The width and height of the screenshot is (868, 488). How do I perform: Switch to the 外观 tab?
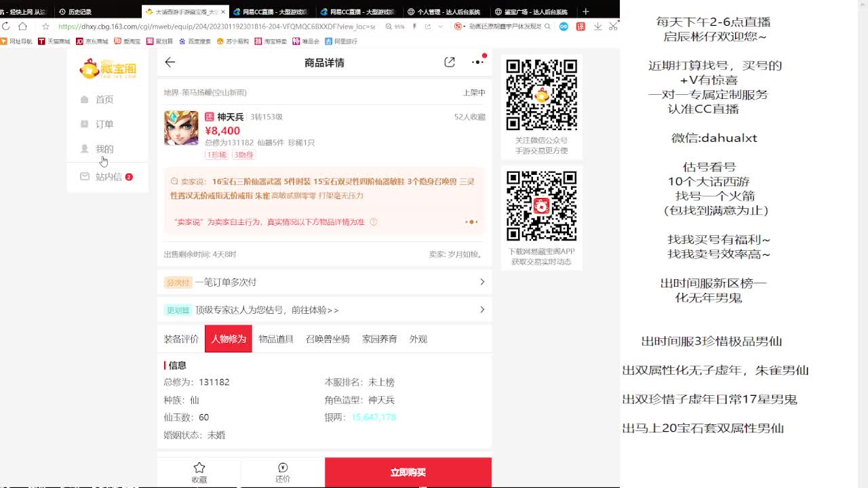(418, 339)
